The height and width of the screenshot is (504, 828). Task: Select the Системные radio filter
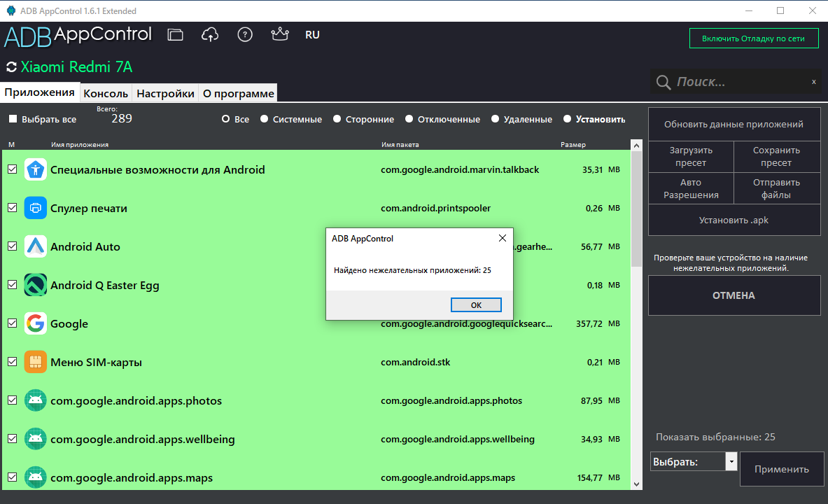[x=264, y=119]
